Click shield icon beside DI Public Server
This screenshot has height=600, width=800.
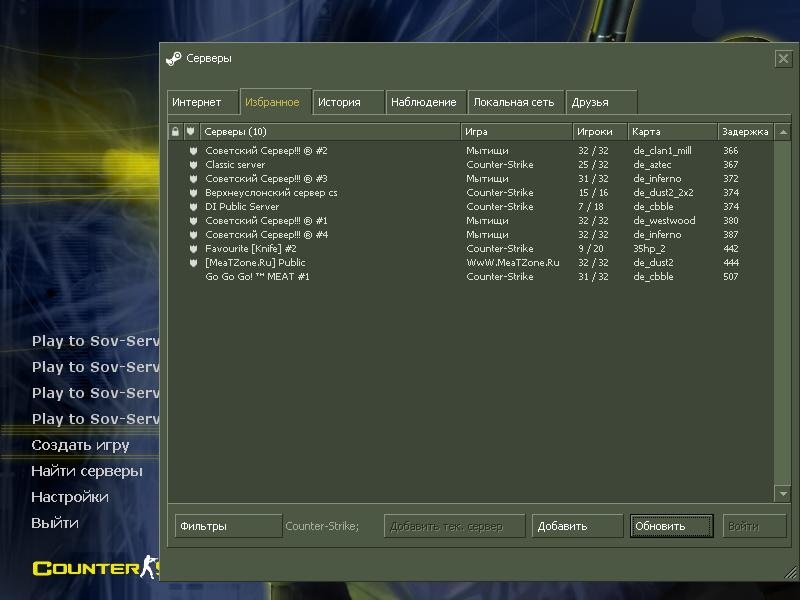(193, 207)
